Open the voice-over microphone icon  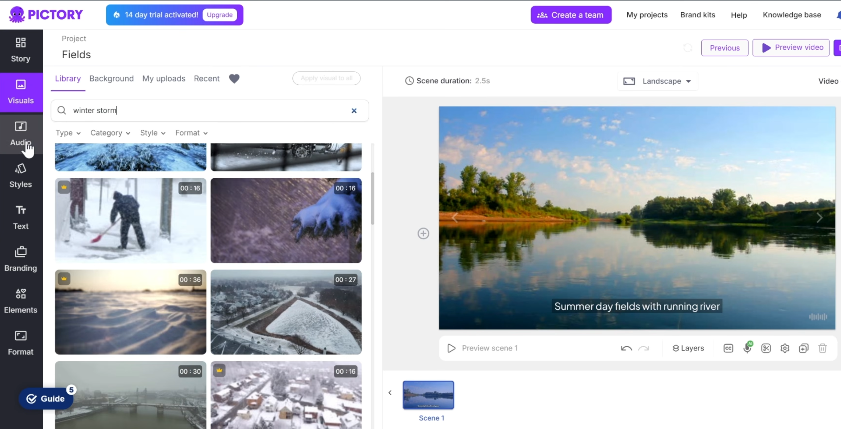pos(747,348)
